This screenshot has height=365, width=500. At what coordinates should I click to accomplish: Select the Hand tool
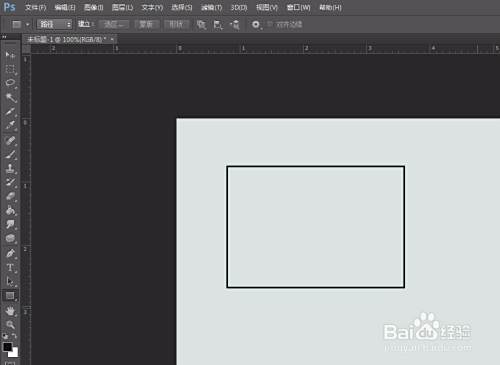pos(10,311)
